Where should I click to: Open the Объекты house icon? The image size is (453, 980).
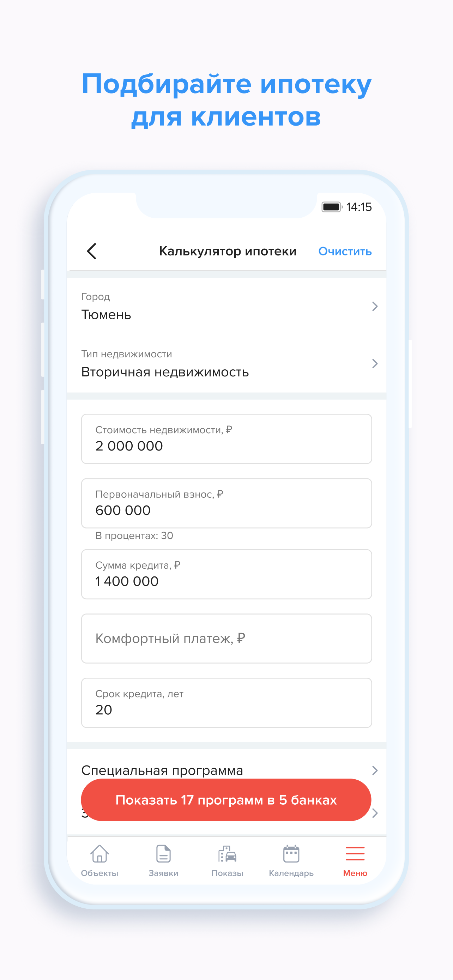coord(99,854)
